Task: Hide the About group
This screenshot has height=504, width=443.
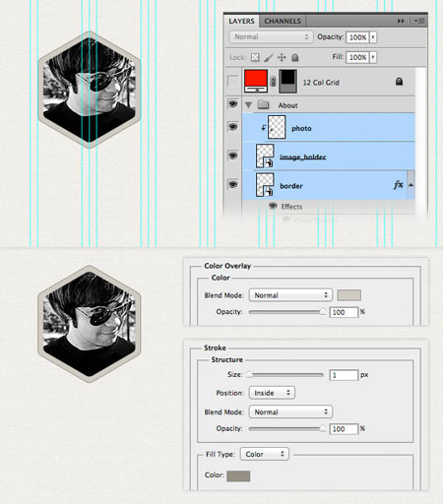Action: tap(232, 104)
